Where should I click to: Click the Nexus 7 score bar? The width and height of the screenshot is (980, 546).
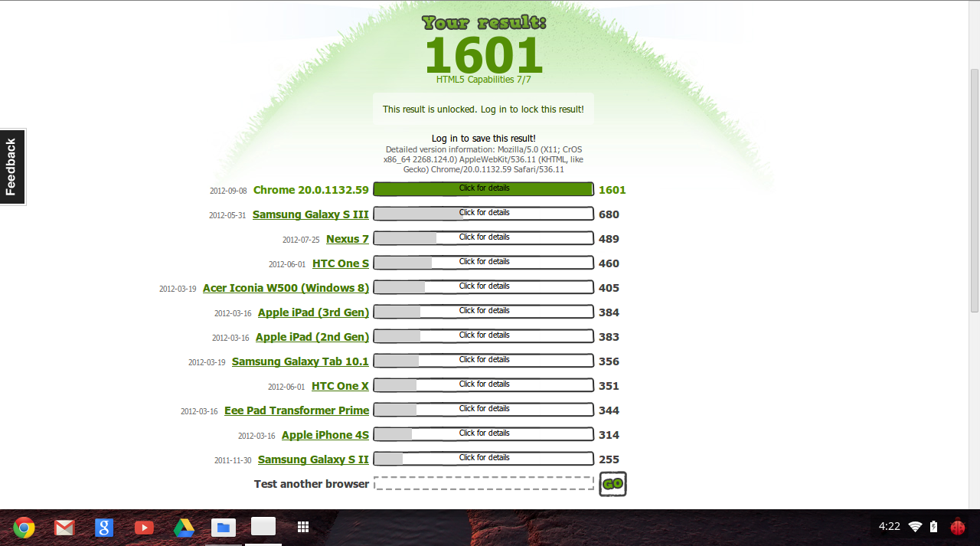pos(483,238)
